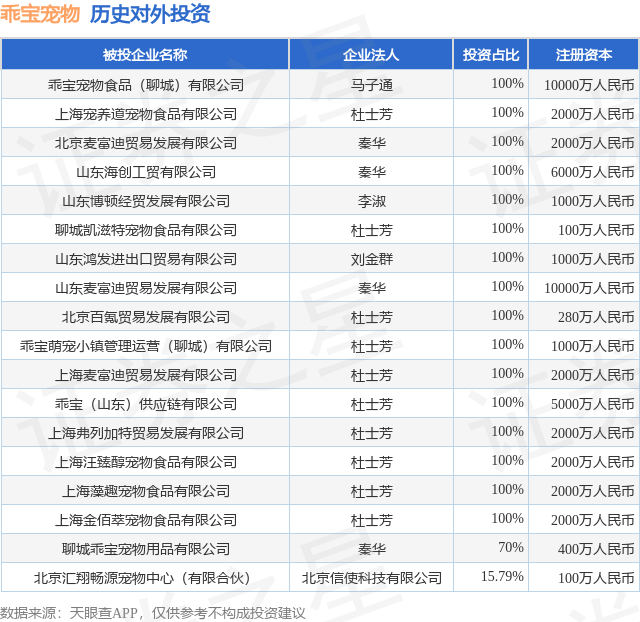This screenshot has height=622, width=640.
Task: Select 上海藻趣宠物食品有限公司 company name
Action: point(146,491)
